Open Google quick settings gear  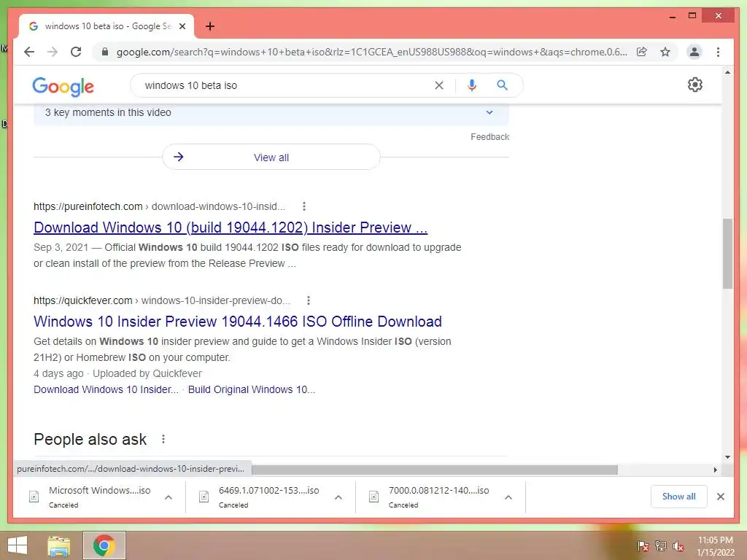click(x=695, y=85)
